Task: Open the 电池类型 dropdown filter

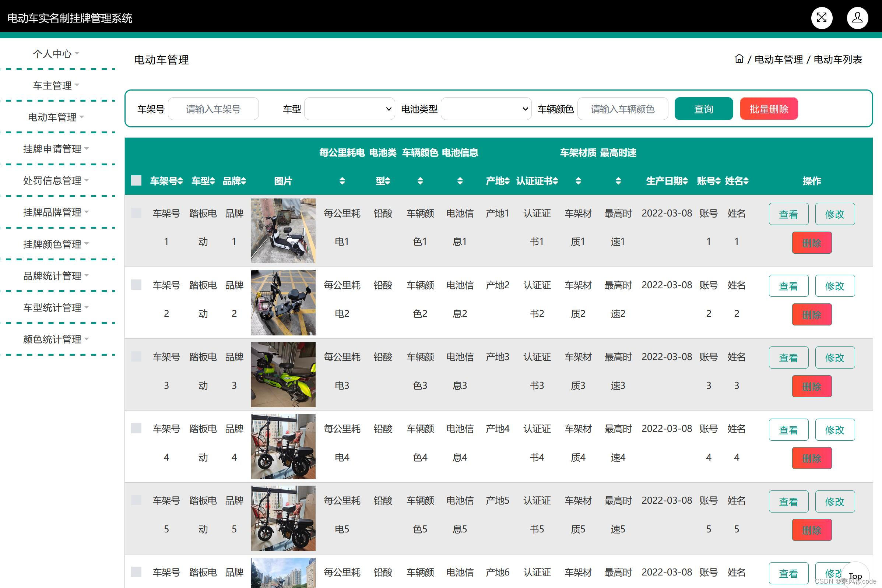Action: pos(486,109)
